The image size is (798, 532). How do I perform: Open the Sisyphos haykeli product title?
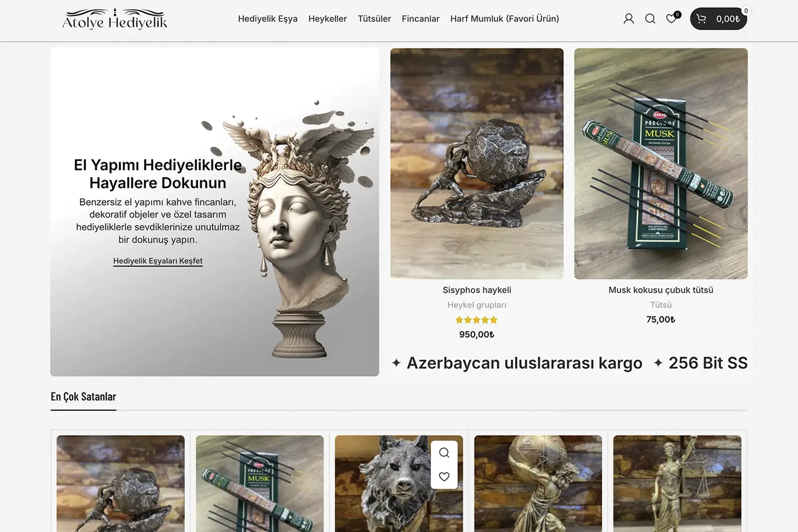coord(477,290)
